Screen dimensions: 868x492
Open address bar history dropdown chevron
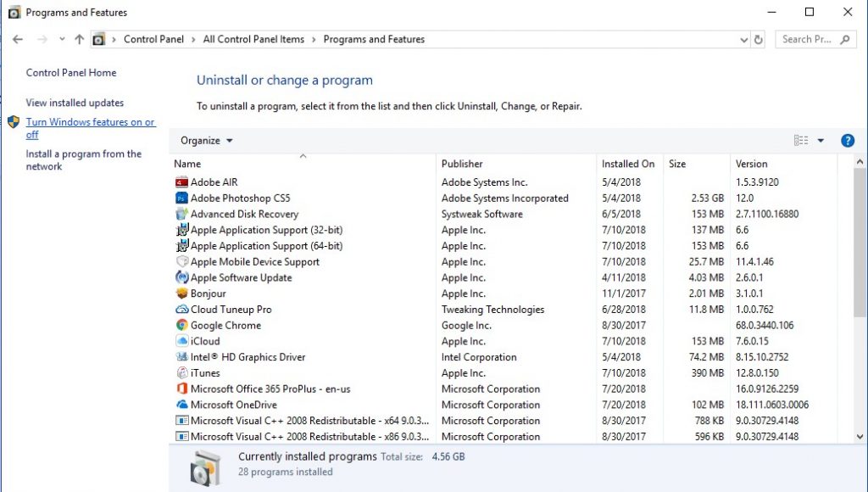743,40
